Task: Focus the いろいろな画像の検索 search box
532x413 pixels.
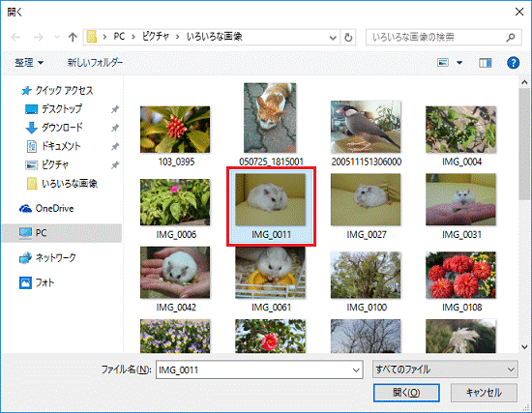Action: [x=436, y=37]
